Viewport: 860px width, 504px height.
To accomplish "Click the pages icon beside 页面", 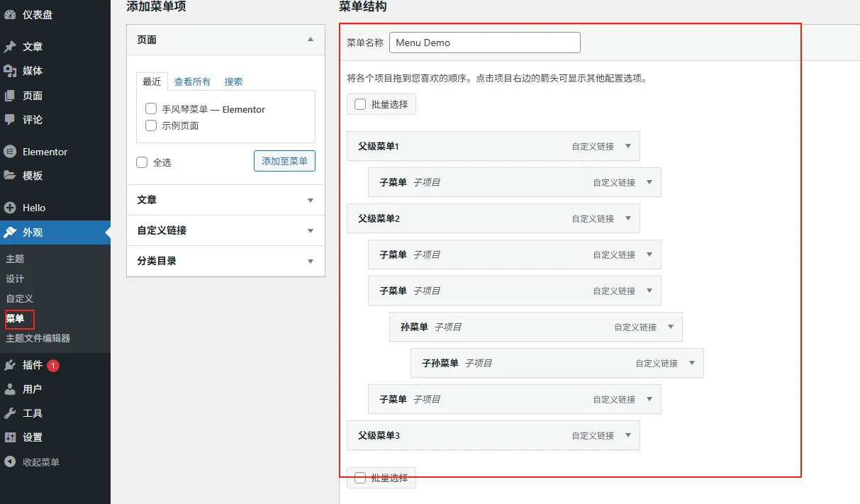I will tap(10, 96).
